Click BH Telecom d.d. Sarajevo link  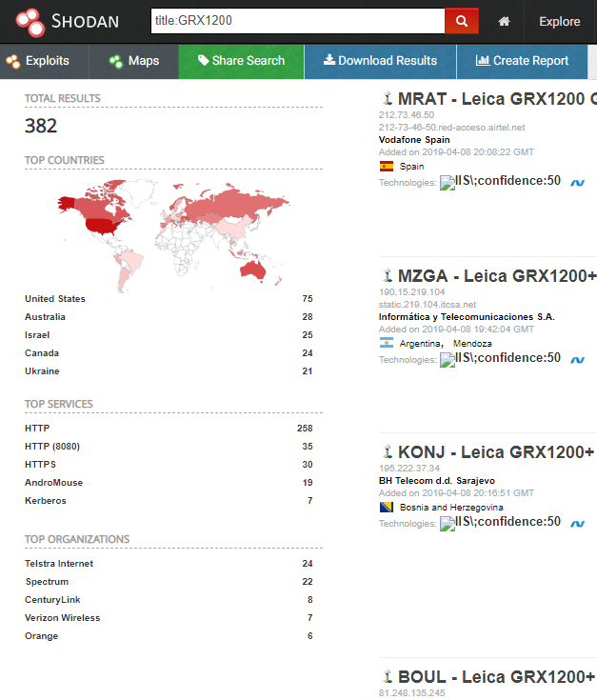[x=437, y=481]
